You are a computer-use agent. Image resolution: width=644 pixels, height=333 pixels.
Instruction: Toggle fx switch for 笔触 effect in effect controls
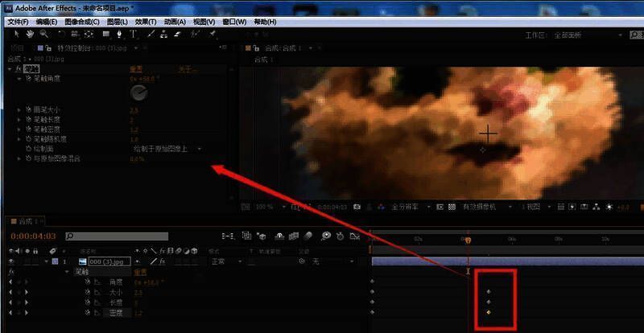click(18, 68)
